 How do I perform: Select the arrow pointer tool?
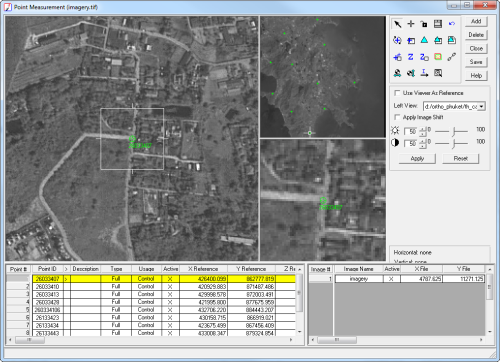coord(397,24)
